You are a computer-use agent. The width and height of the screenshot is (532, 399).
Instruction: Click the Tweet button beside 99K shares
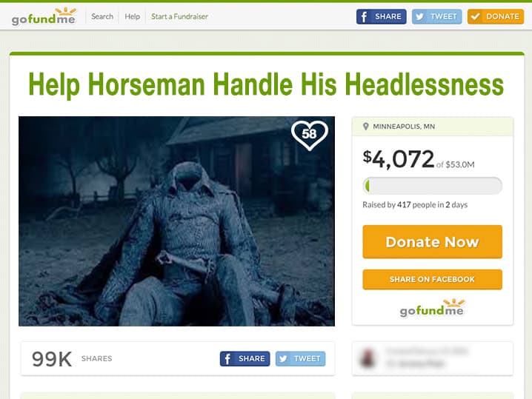pyautogui.click(x=300, y=359)
